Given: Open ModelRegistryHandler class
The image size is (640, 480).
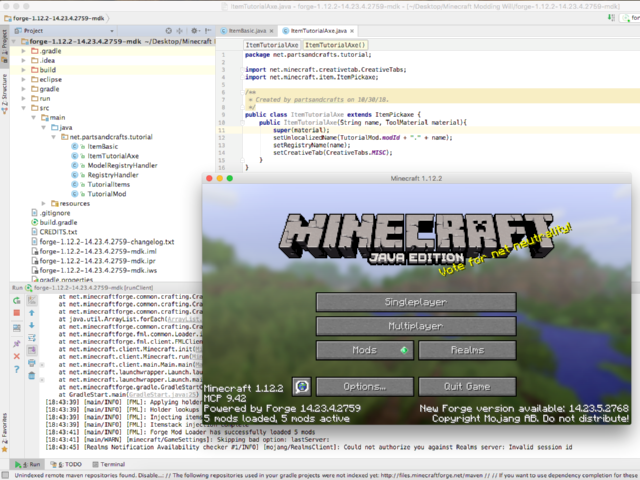Looking at the screenshot, I should 122,165.
